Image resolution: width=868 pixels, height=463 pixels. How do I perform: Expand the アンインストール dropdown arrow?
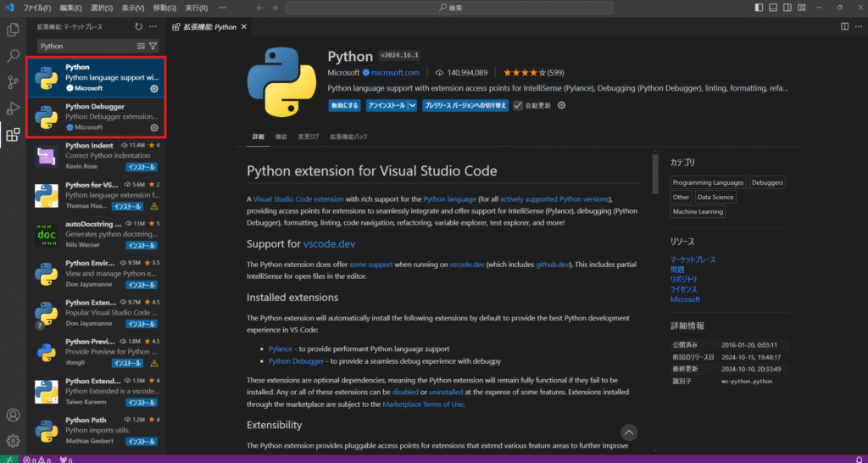click(x=412, y=105)
